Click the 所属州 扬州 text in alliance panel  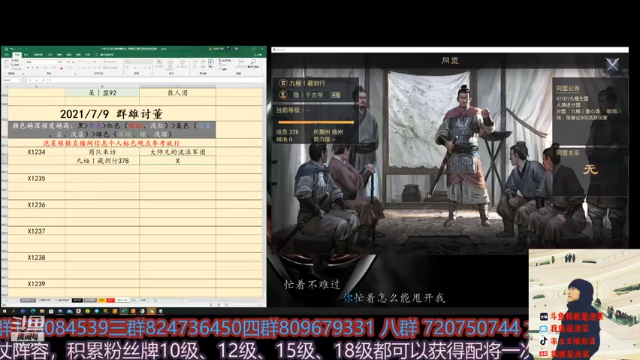(x=328, y=132)
